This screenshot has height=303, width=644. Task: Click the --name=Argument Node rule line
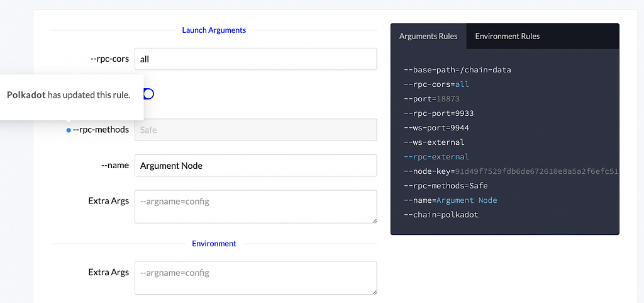(x=450, y=200)
